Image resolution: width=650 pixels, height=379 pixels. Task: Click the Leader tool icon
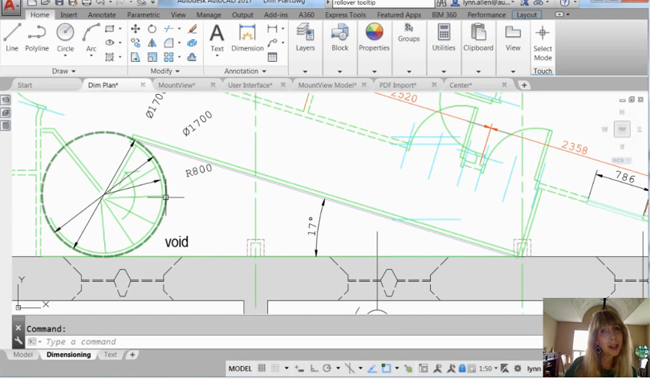pos(272,43)
